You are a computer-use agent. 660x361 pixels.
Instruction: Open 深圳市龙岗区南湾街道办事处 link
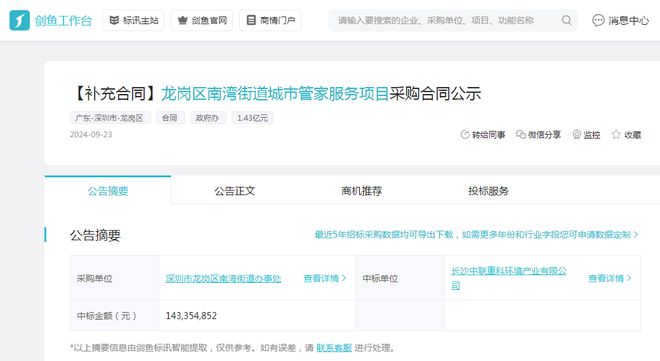(x=223, y=278)
